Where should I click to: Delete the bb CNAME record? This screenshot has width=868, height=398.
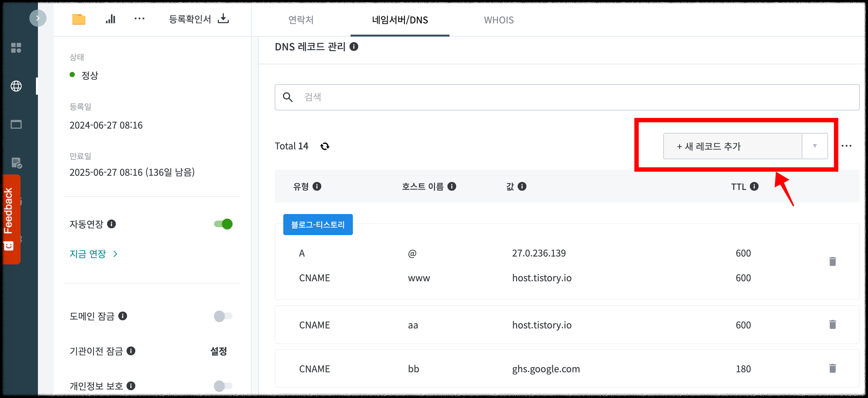pyautogui.click(x=832, y=368)
